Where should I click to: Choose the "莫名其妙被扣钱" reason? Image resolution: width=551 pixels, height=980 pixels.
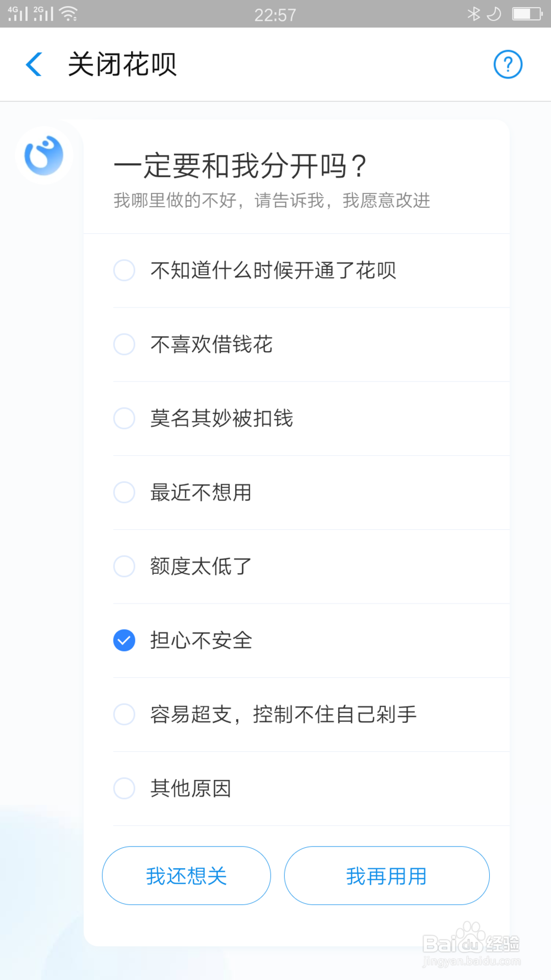coord(125,418)
